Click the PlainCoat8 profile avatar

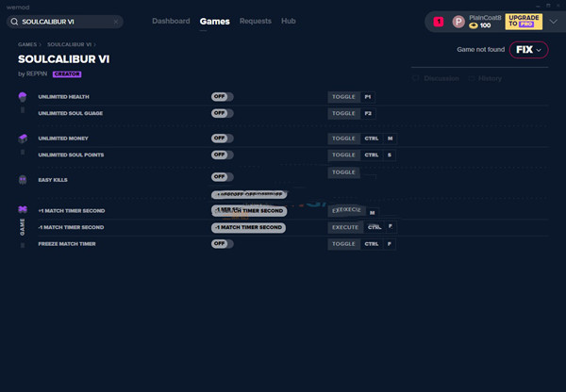pos(458,22)
